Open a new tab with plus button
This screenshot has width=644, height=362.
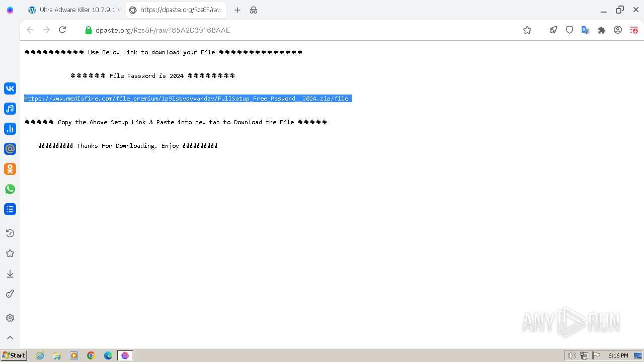pos(237,10)
